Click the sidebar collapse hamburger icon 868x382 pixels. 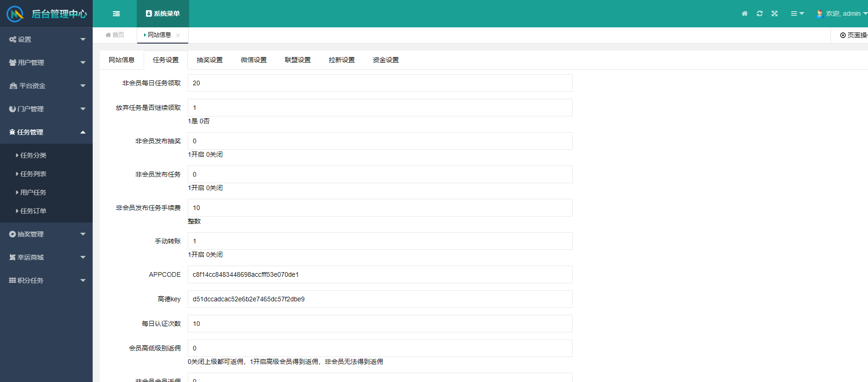[116, 14]
